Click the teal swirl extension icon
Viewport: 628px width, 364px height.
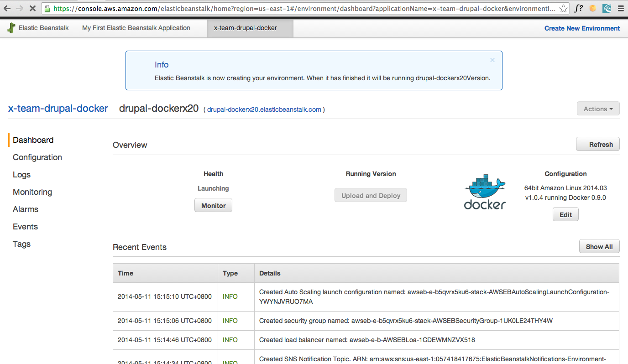click(607, 8)
